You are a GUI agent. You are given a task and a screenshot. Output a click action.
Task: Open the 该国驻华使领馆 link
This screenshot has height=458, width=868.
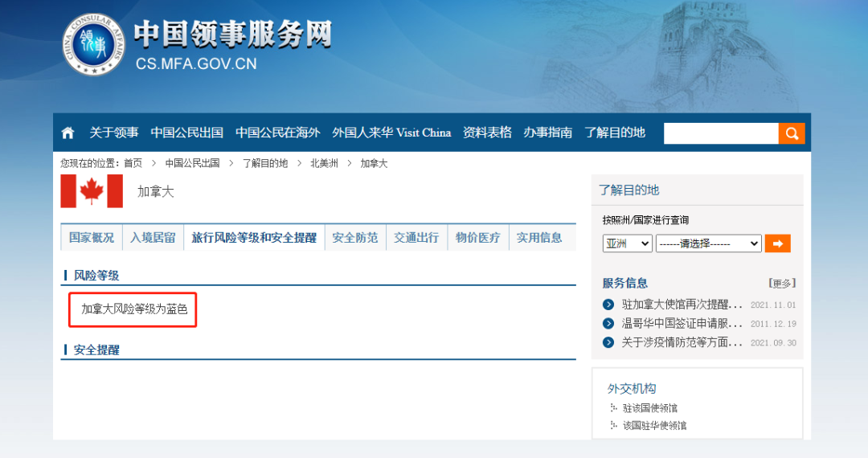coord(654,425)
